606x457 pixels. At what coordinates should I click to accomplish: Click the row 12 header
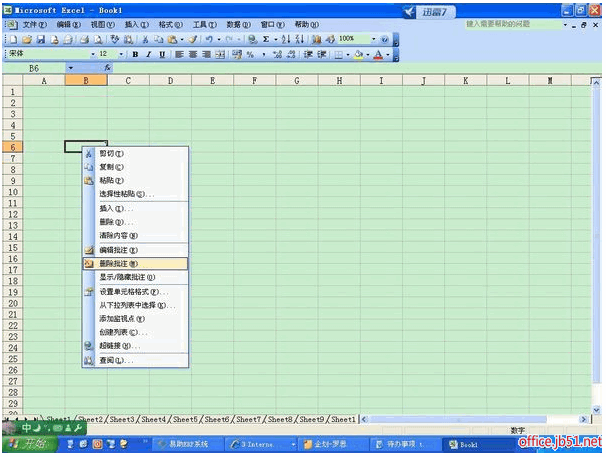tap(12, 214)
